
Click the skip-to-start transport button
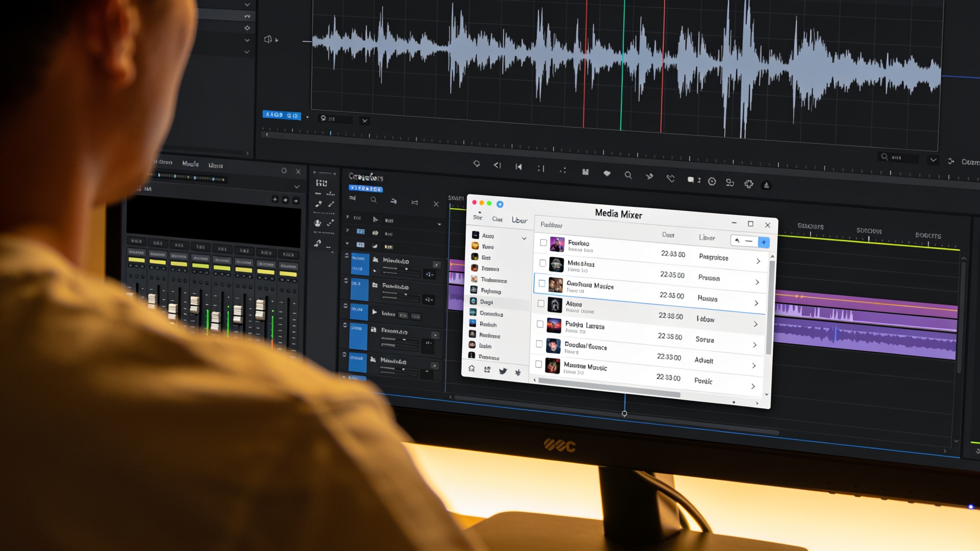[x=519, y=167]
